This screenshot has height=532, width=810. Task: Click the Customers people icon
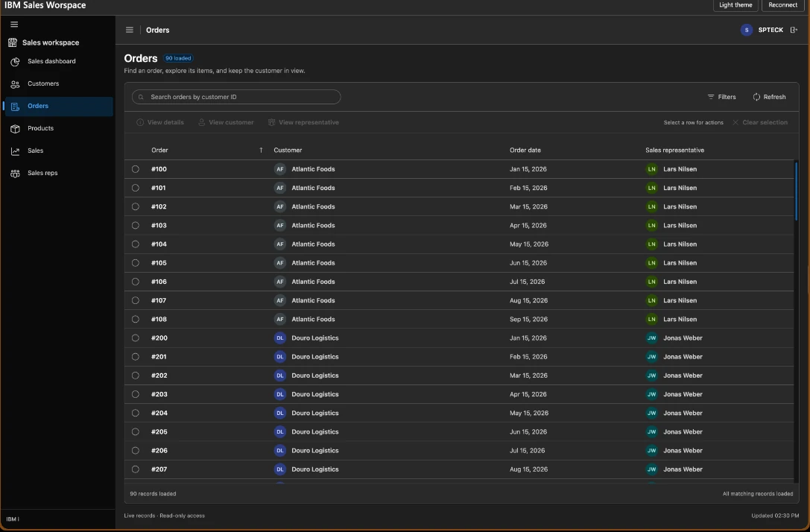[x=15, y=84]
